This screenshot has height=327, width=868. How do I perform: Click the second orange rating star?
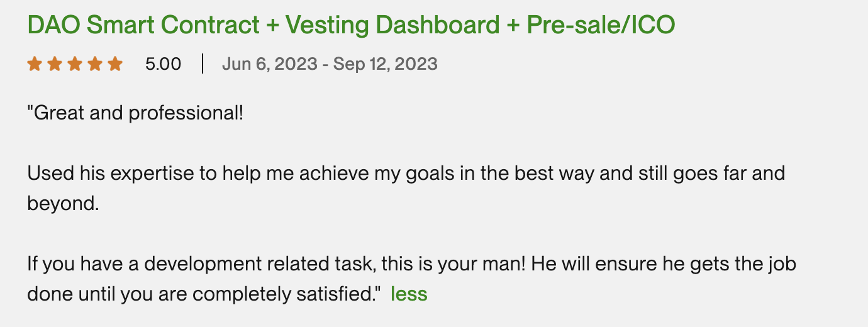point(55,64)
